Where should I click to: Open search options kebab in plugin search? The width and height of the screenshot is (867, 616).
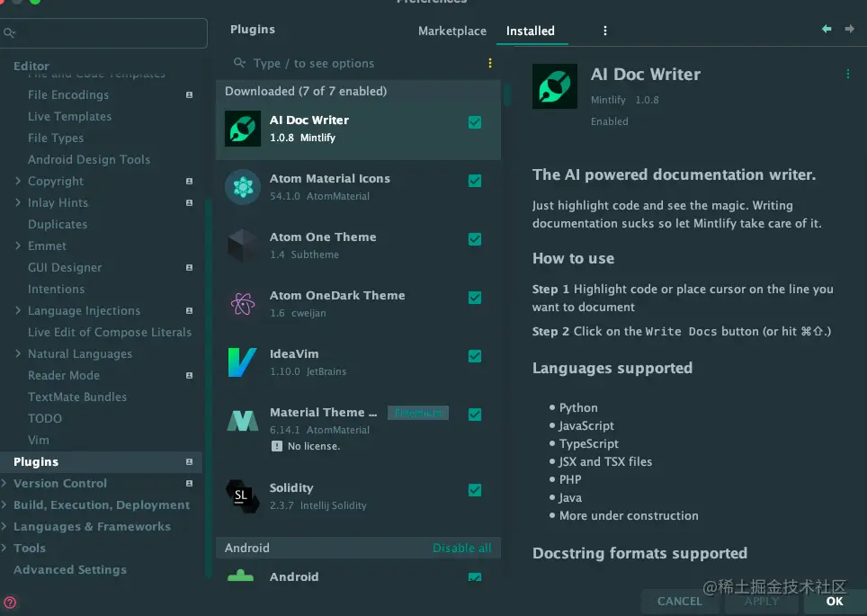(490, 63)
